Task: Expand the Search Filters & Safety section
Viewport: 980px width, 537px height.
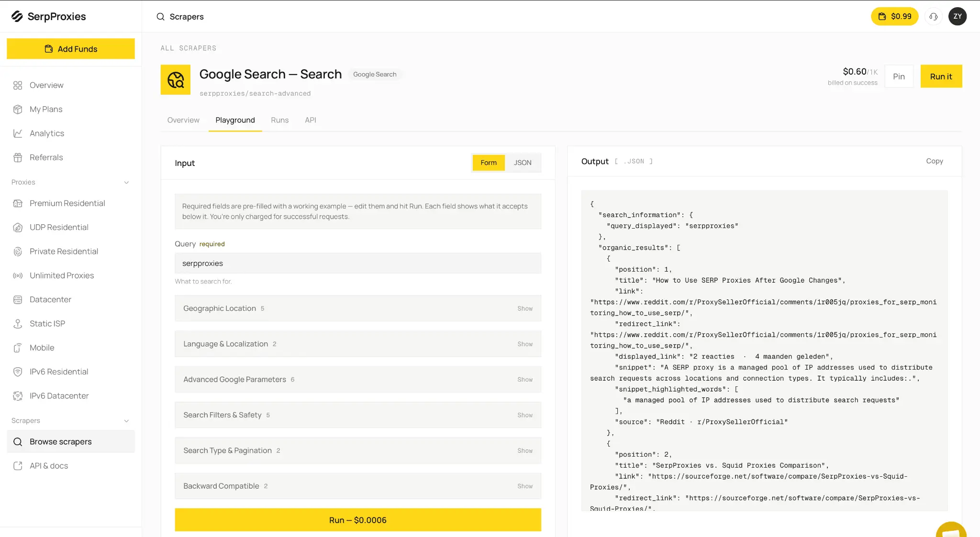Action: [x=358, y=415]
